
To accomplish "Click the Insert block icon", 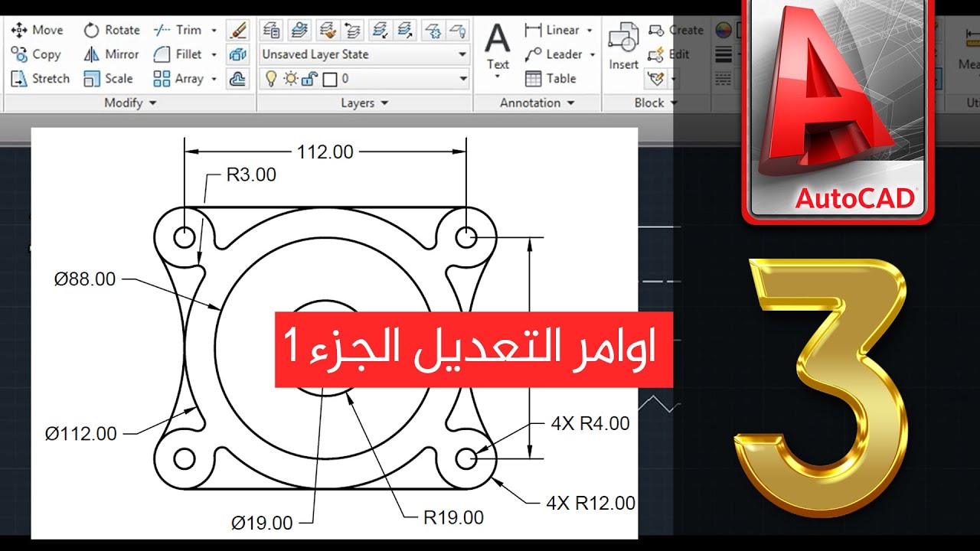I will (623, 46).
